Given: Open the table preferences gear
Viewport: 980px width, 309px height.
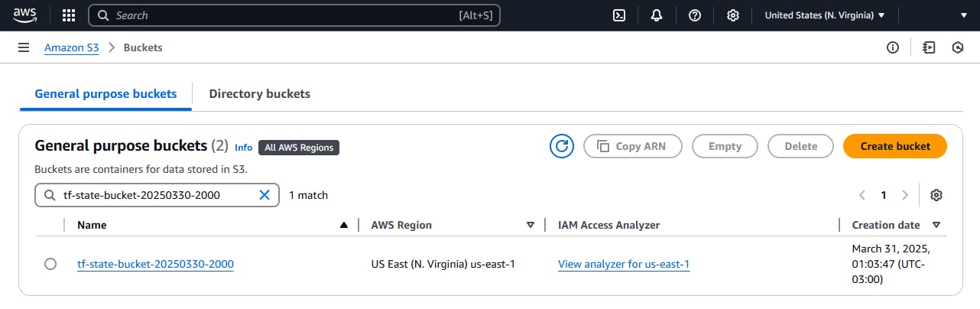Looking at the screenshot, I should click(x=936, y=195).
